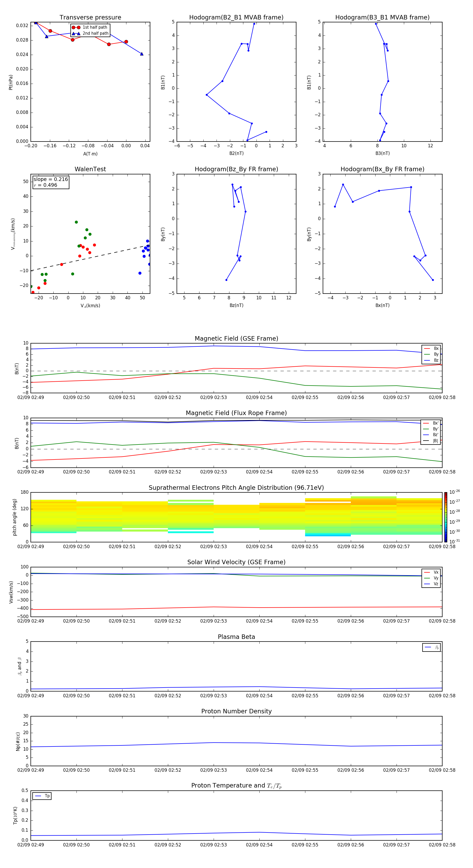Click the 'Proton Temperature and Te/Tp' title

pos(236,786)
